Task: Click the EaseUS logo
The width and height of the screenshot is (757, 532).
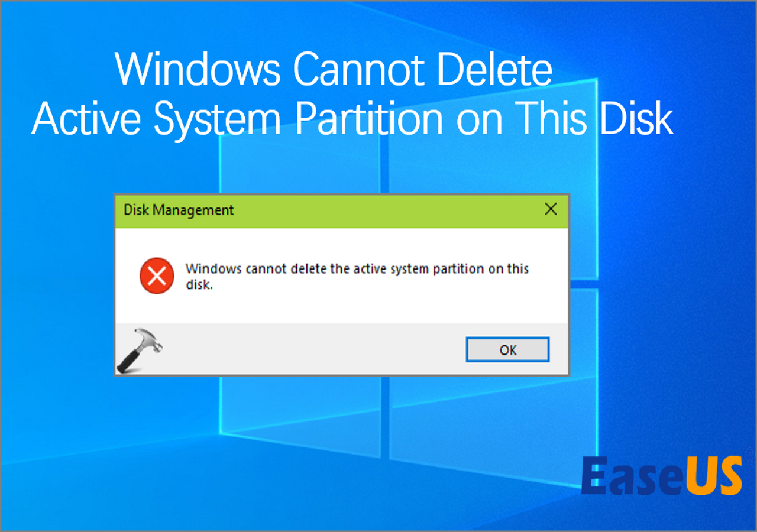Action: click(x=662, y=476)
